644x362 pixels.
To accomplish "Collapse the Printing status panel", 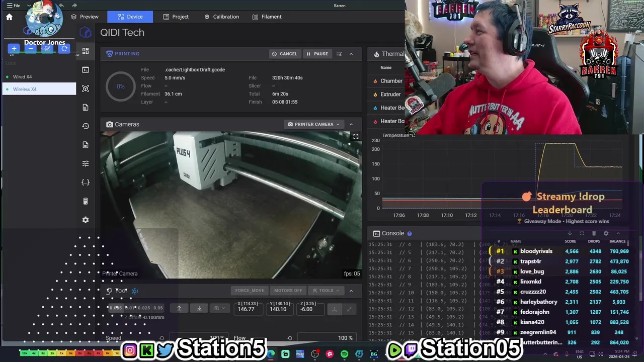I will point(351,54).
